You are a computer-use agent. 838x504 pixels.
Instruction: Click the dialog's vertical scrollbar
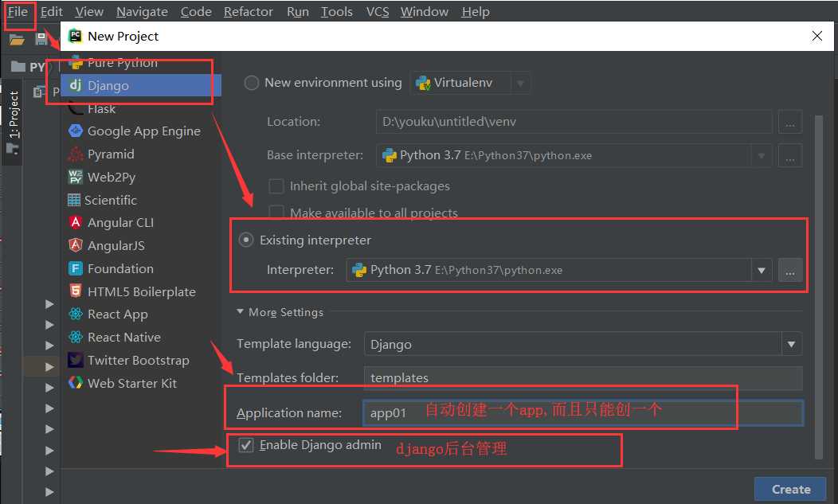819,287
